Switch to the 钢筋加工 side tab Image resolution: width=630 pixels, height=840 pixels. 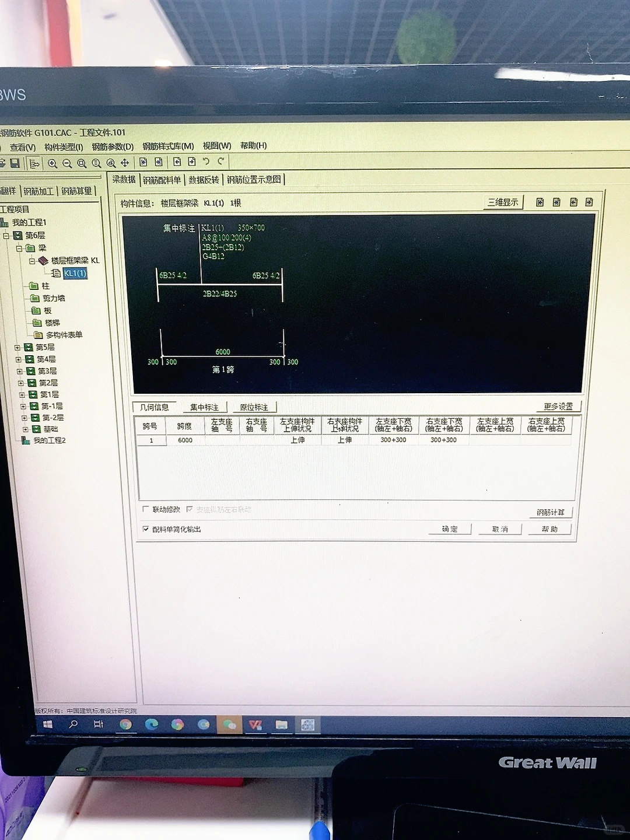click(38, 191)
